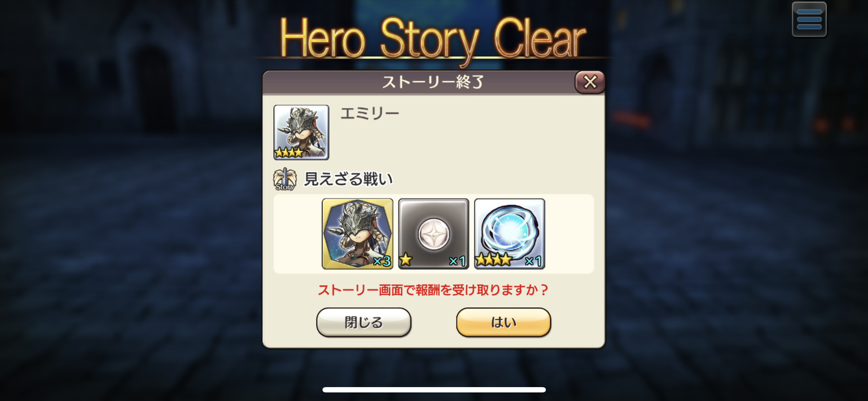The width and height of the screenshot is (868, 401).
Task: Tap the ×3 quantity on shard reward
Action: point(382,262)
